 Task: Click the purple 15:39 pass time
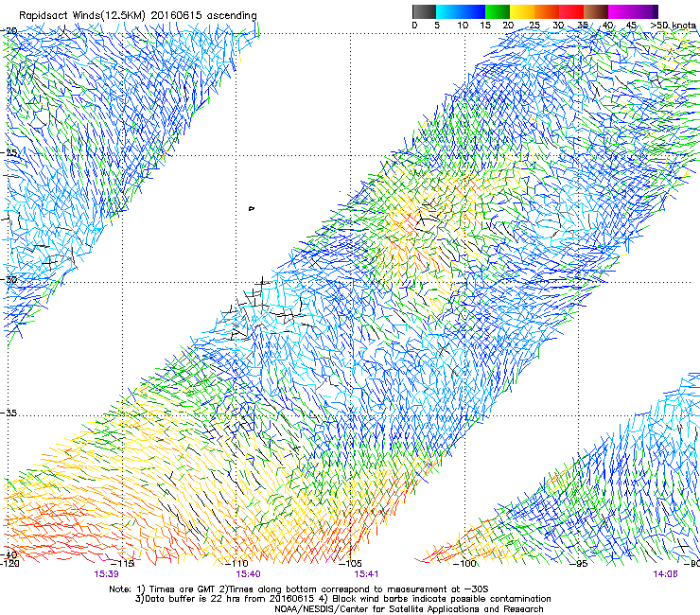click(106, 574)
